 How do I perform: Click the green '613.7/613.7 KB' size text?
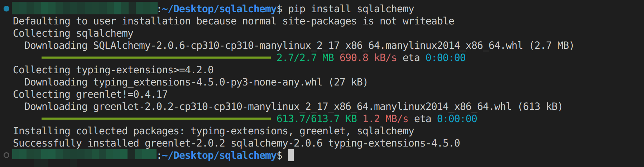click(x=317, y=119)
